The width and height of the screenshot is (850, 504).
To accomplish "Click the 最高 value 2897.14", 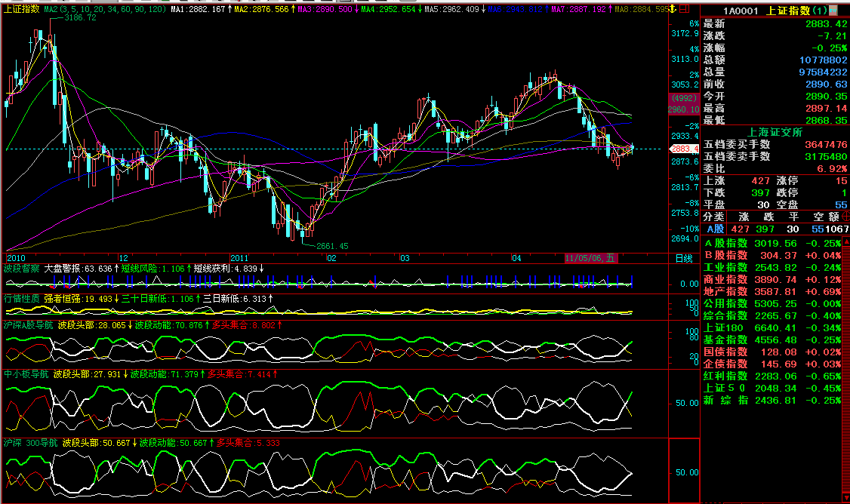I will 826,109.
